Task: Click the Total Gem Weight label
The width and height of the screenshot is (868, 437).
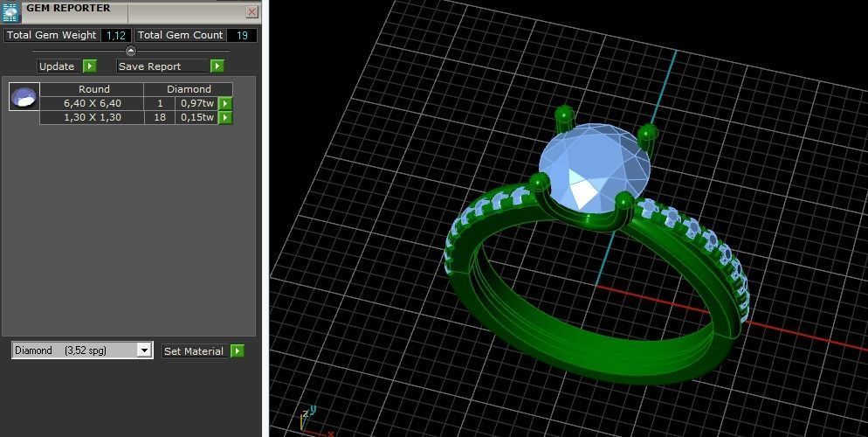Action: click(52, 36)
